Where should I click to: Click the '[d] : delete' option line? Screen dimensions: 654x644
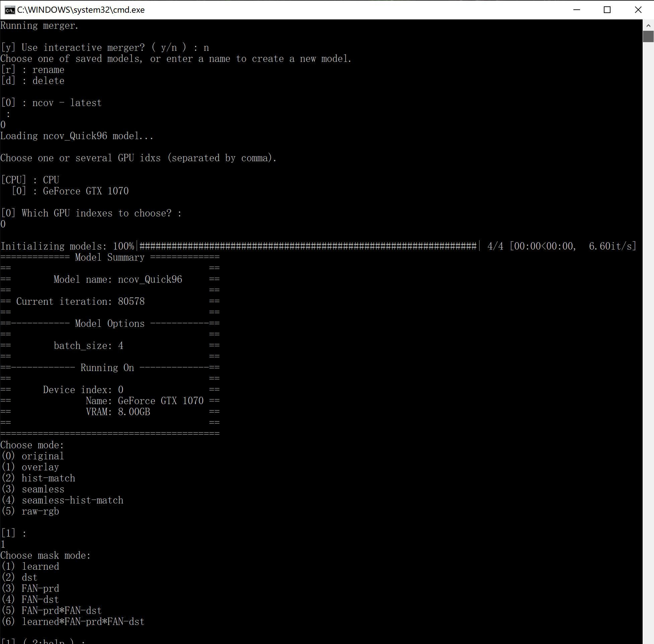32,81
